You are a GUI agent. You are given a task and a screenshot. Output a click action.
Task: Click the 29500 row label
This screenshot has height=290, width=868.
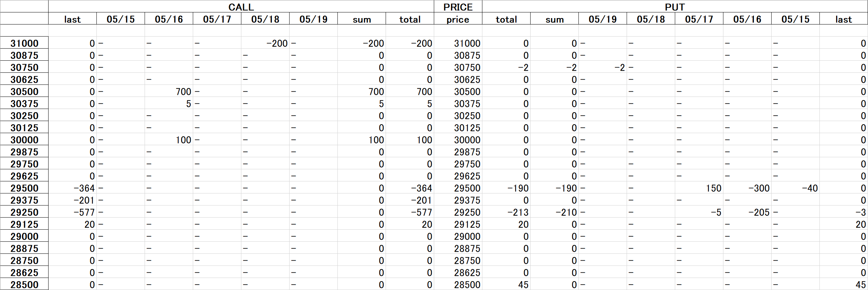pyautogui.click(x=24, y=188)
